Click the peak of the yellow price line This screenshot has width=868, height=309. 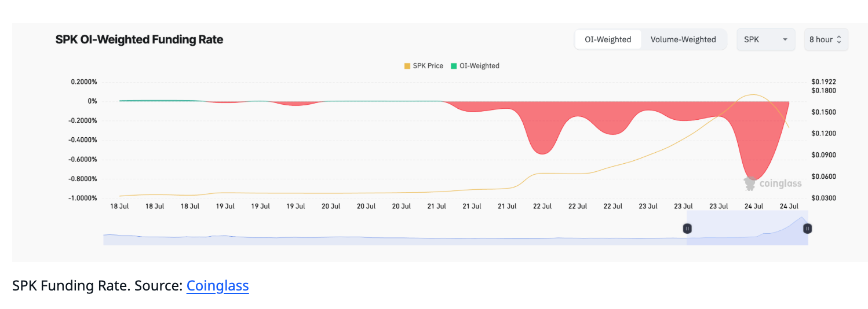tap(753, 94)
